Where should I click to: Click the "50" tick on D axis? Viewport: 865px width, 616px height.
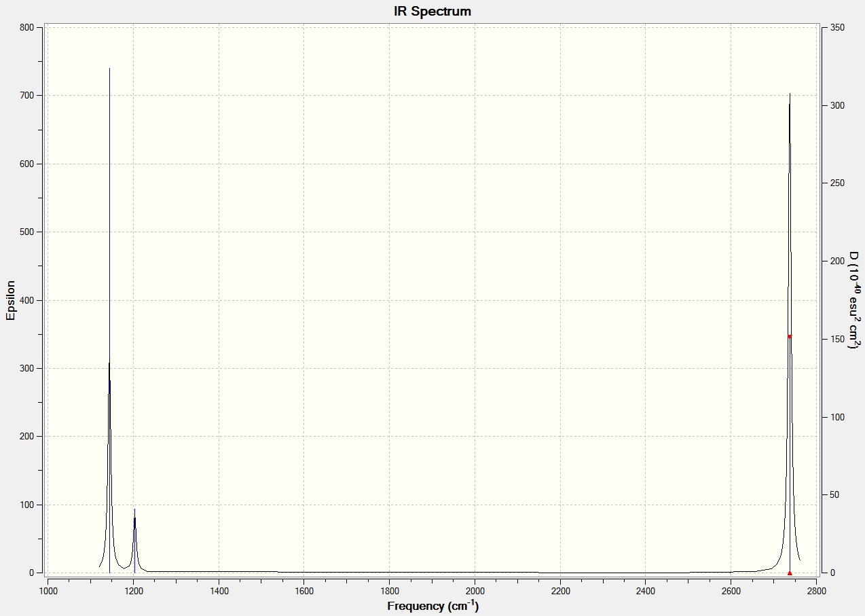point(835,494)
